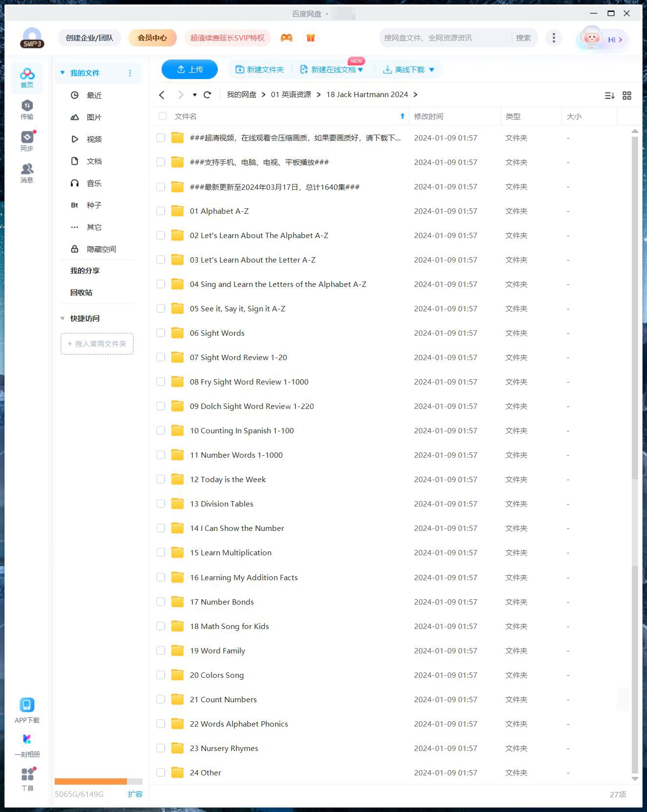Tick the 17 Number Bonds checkbox
The image size is (647, 812).
[161, 602]
